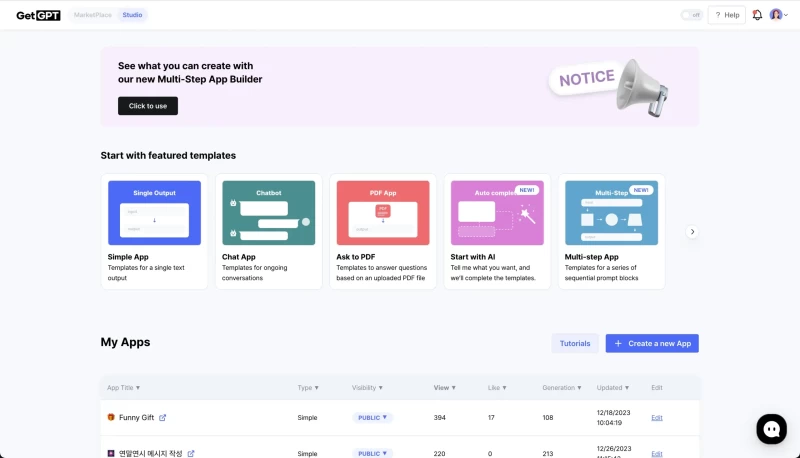
Task: Click view count 220
Action: [439, 453]
